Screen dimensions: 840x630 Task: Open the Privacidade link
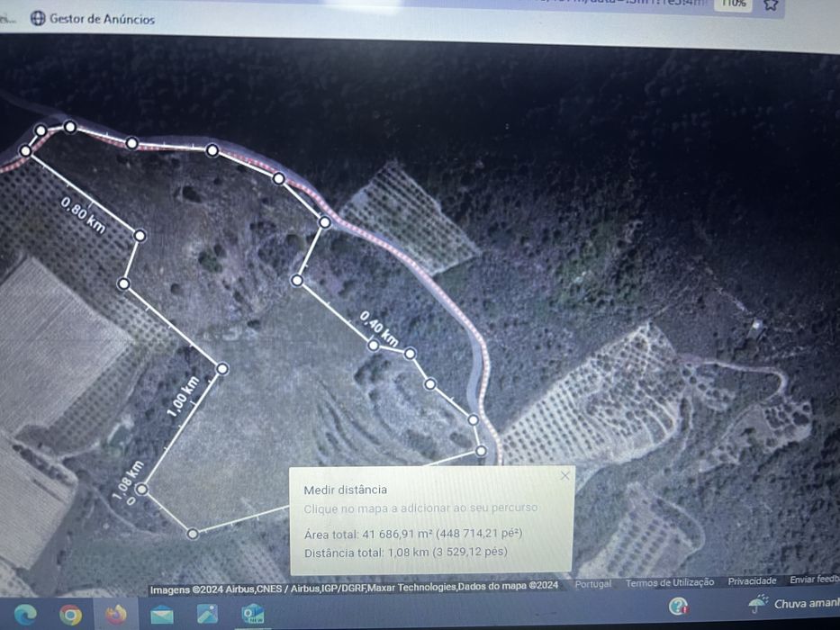click(752, 580)
